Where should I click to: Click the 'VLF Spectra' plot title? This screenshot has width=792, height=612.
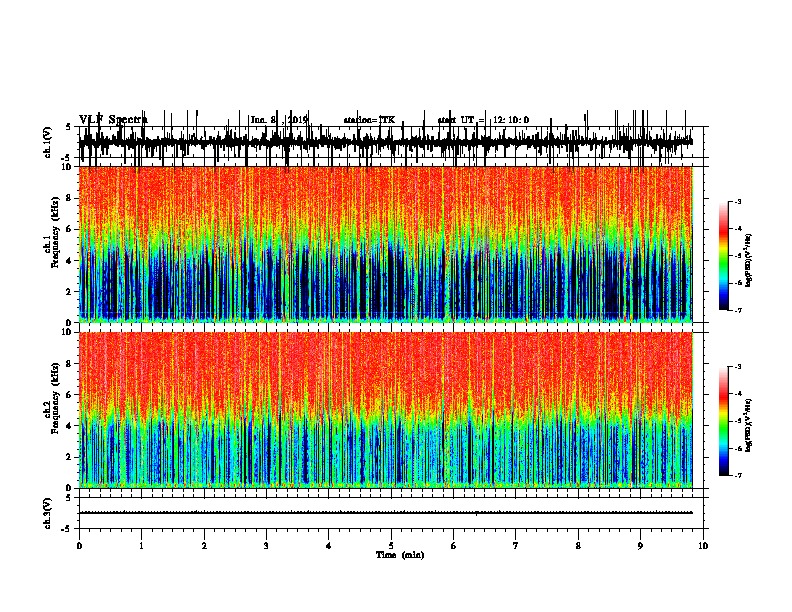coord(113,120)
